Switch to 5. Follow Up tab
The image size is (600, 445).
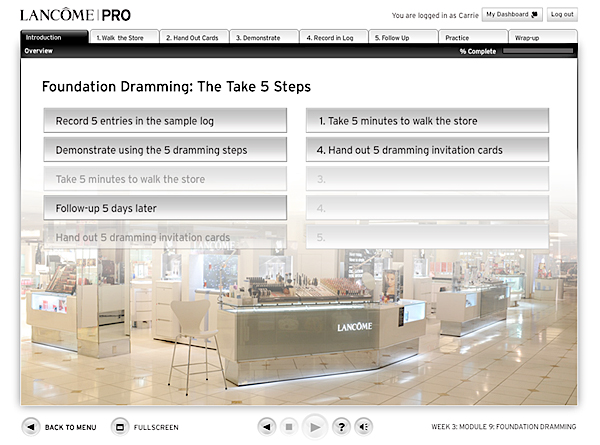click(403, 37)
